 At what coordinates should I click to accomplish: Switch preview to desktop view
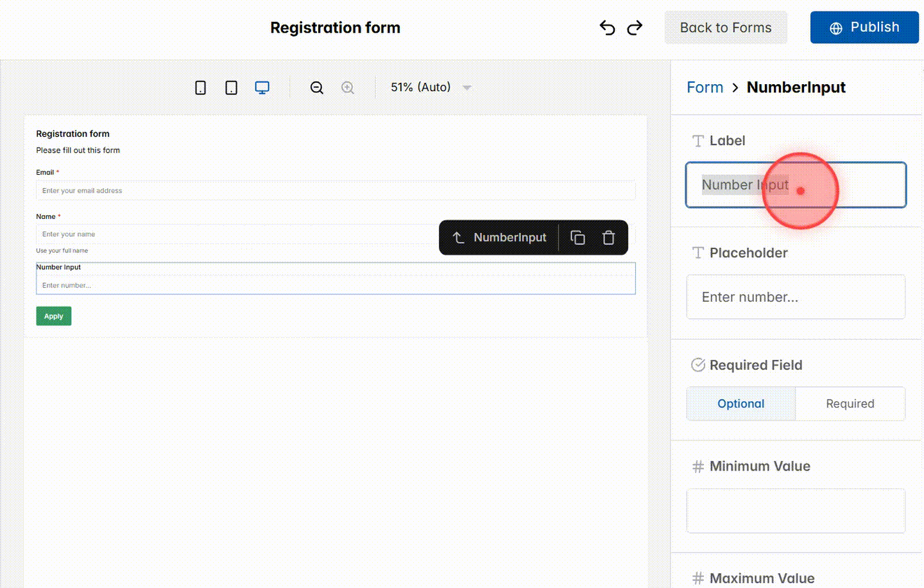pyautogui.click(x=262, y=87)
